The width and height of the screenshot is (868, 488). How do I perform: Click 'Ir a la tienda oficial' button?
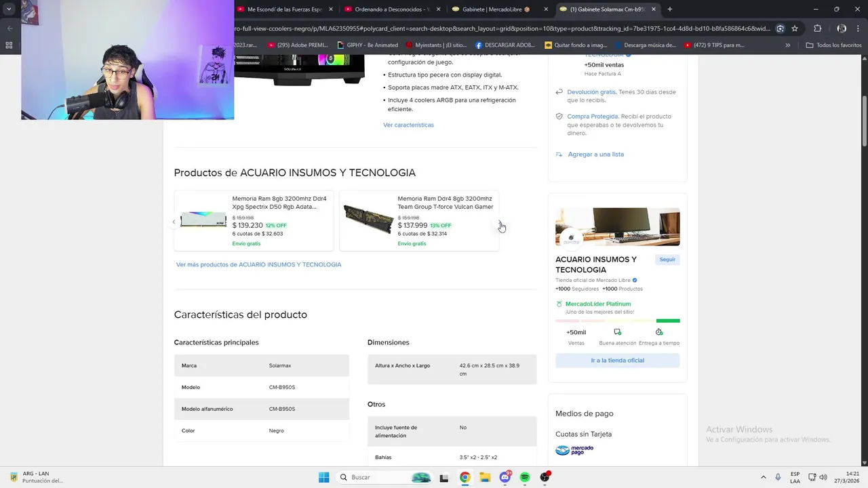point(617,361)
